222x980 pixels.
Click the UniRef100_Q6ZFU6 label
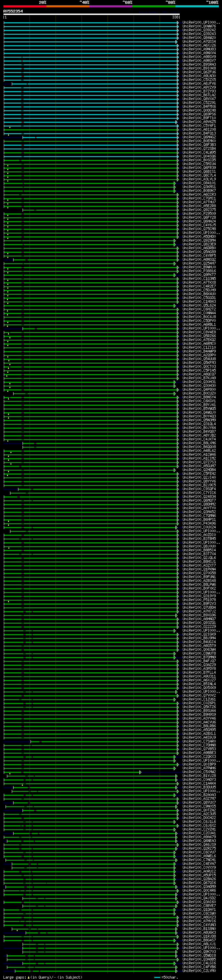[199, 72]
